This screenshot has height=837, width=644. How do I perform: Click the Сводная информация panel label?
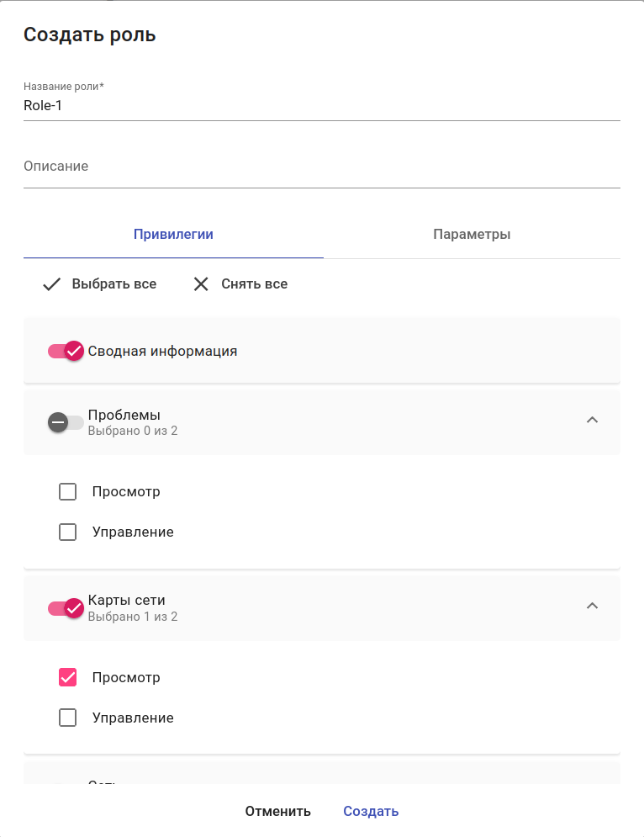(x=162, y=352)
